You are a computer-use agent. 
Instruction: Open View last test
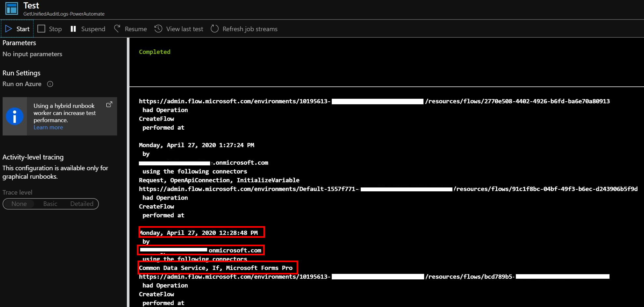click(179, 29)
